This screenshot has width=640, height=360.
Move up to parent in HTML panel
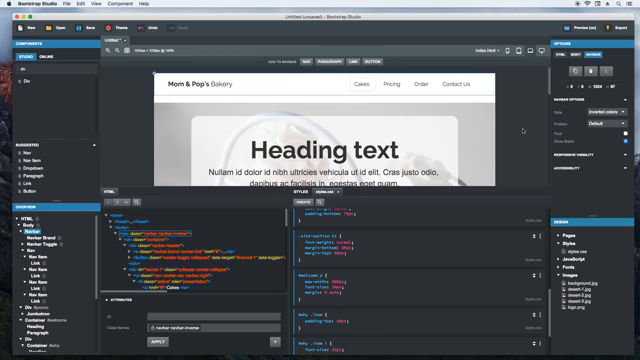pyautogui.click(x=126, y=202)
